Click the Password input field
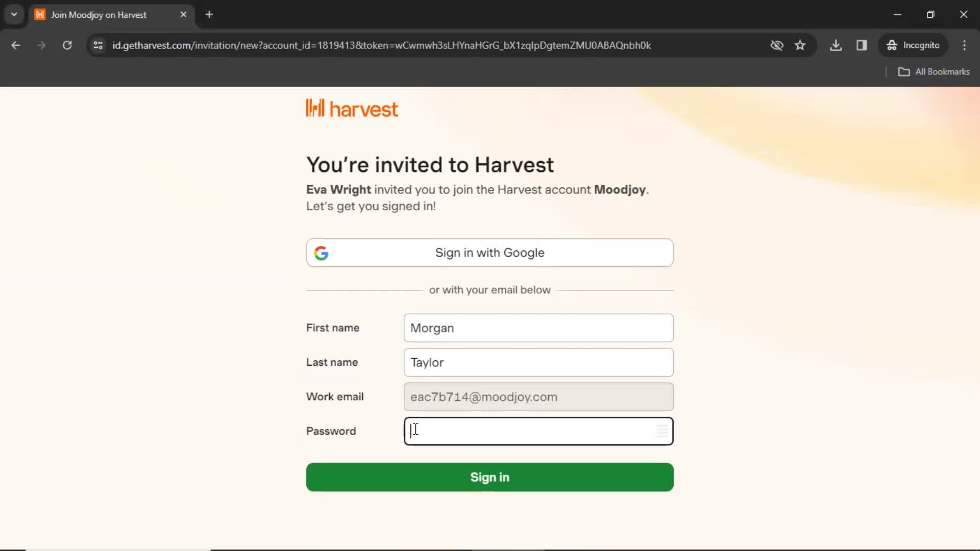This screenshot has width=980, height=551. pyautogui.click(x=538, y=431)
